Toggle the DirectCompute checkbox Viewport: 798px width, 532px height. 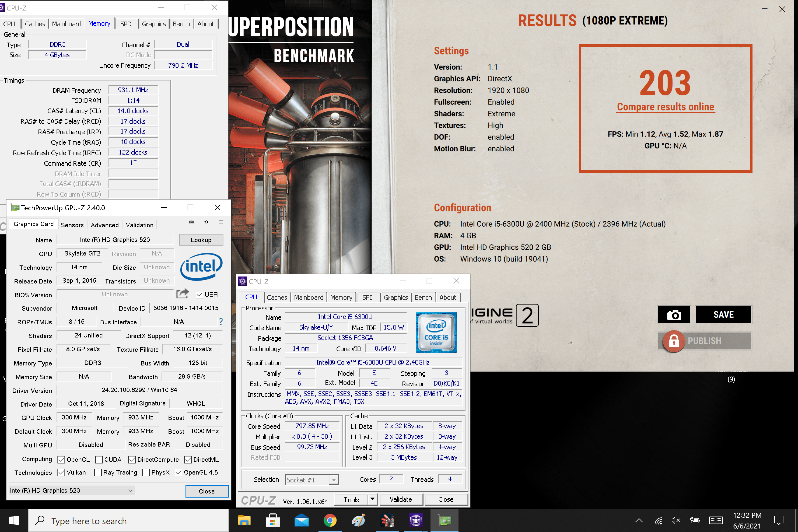[132, 459]
